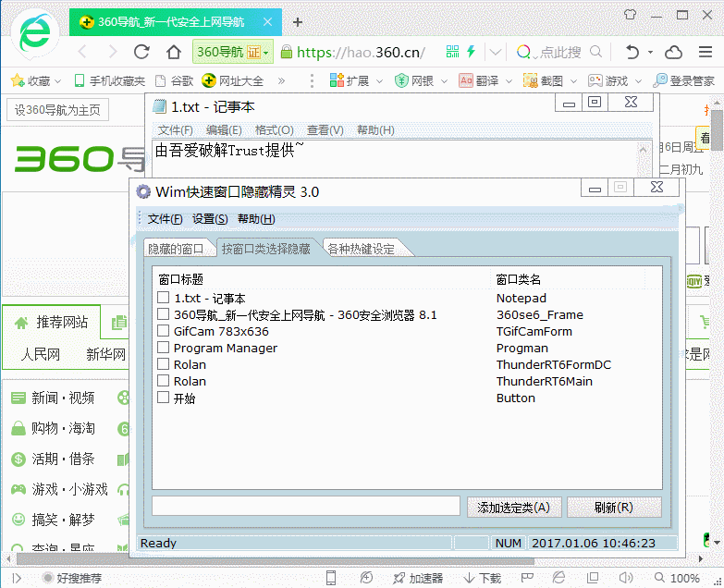Click the browser back arrow
This screenshot has width=724, height=588.
point(82,52)
